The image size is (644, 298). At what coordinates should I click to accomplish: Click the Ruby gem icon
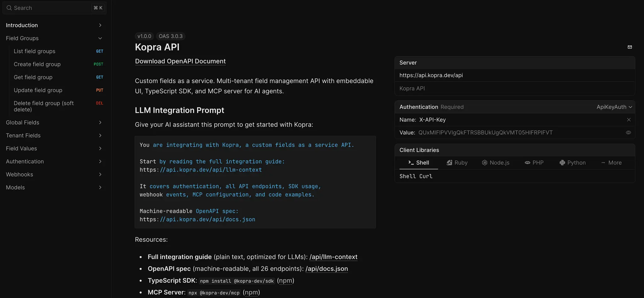[x=449, y=163]
